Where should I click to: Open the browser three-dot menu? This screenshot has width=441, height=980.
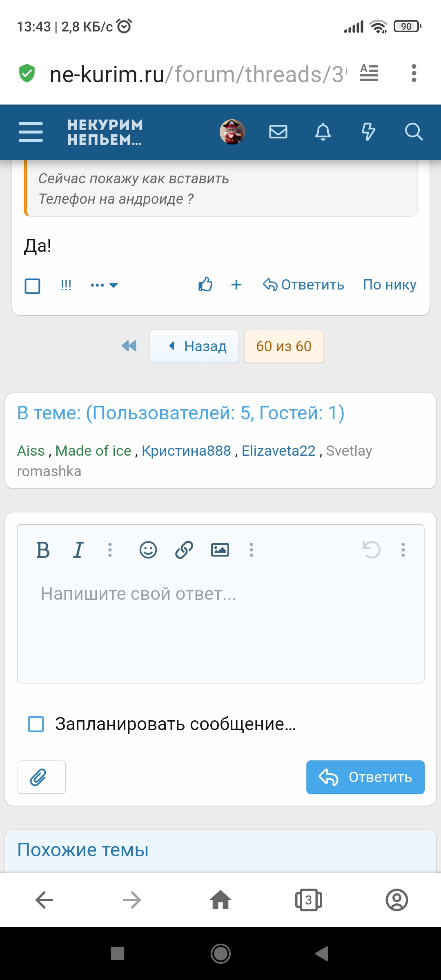(x=414, y=73)
